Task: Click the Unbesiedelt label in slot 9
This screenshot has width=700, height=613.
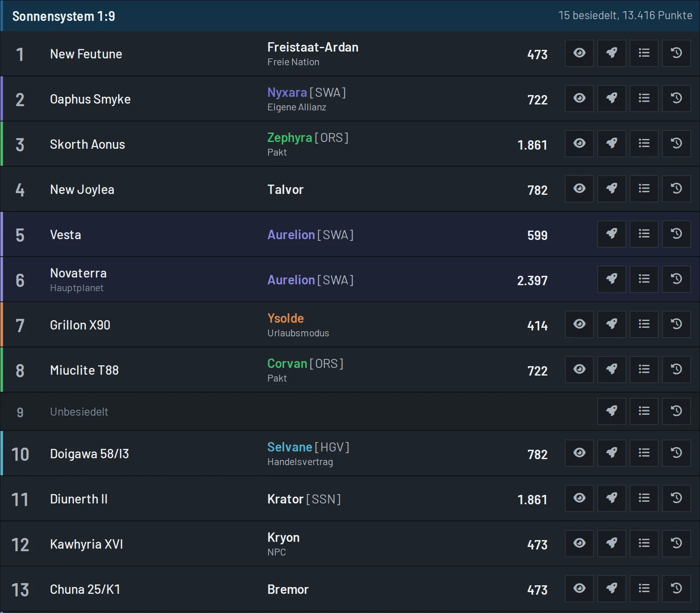Action: pyautogui.click(x=79, y=412)
